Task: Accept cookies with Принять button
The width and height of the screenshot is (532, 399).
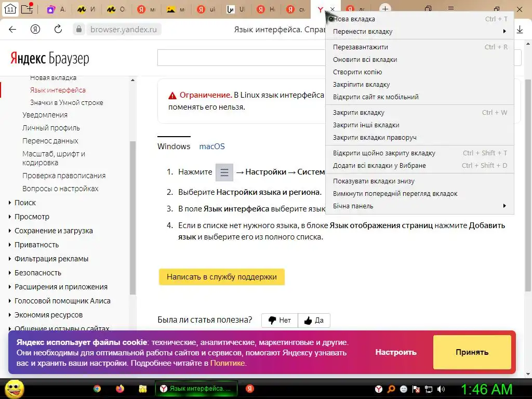Action: [472, 352]
